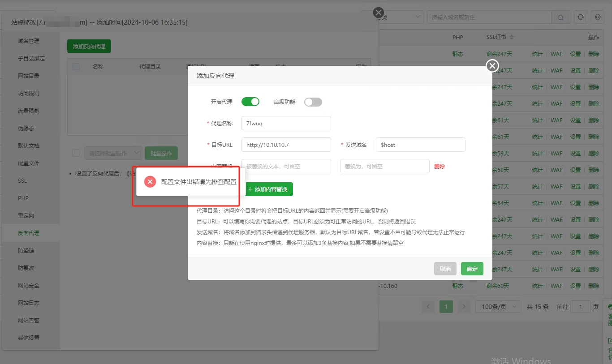
Task: Turn off the 开启代理 switch
Action: tap(250, 102)
